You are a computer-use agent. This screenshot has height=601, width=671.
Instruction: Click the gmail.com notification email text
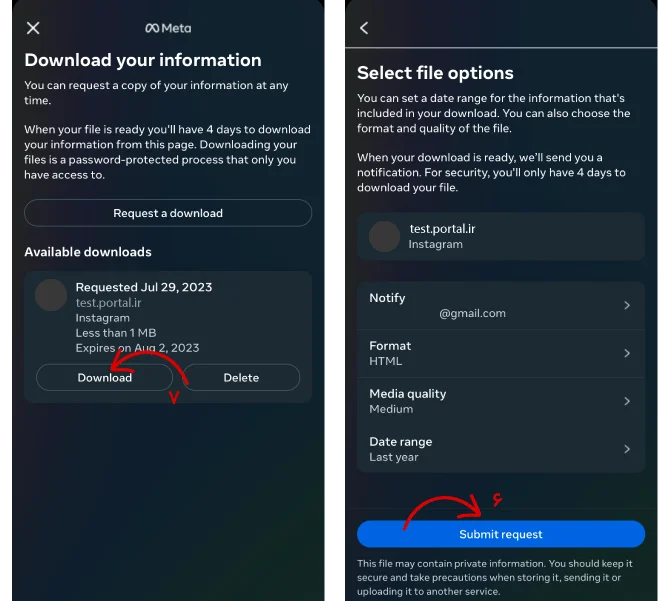472,313
